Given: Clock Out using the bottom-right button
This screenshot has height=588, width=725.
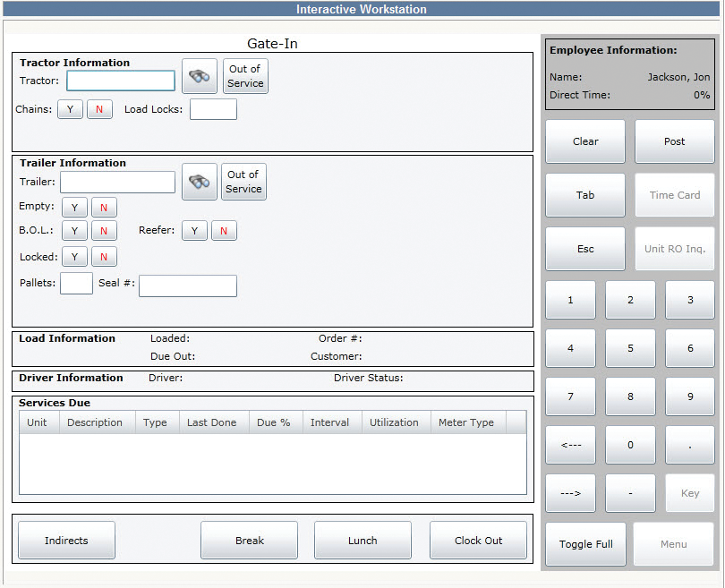Looking at the screenshot, I should (x=478, y=540).
